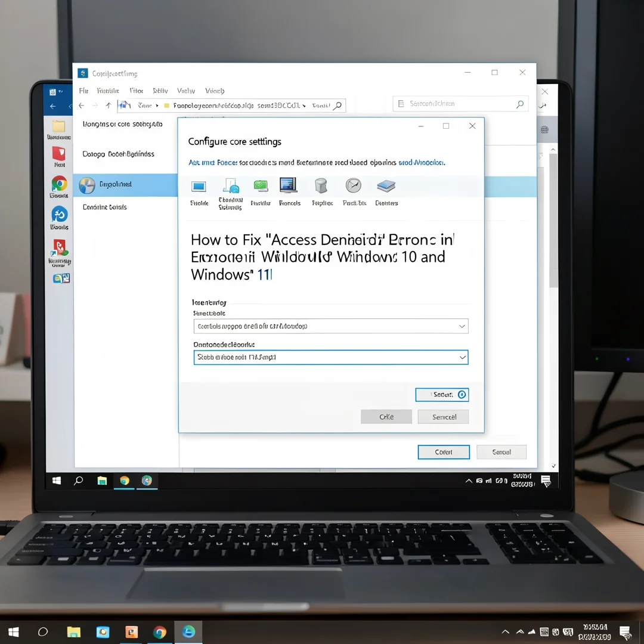
Task: Navigate up with the up arrow button
Action: (x=109, y=106)
